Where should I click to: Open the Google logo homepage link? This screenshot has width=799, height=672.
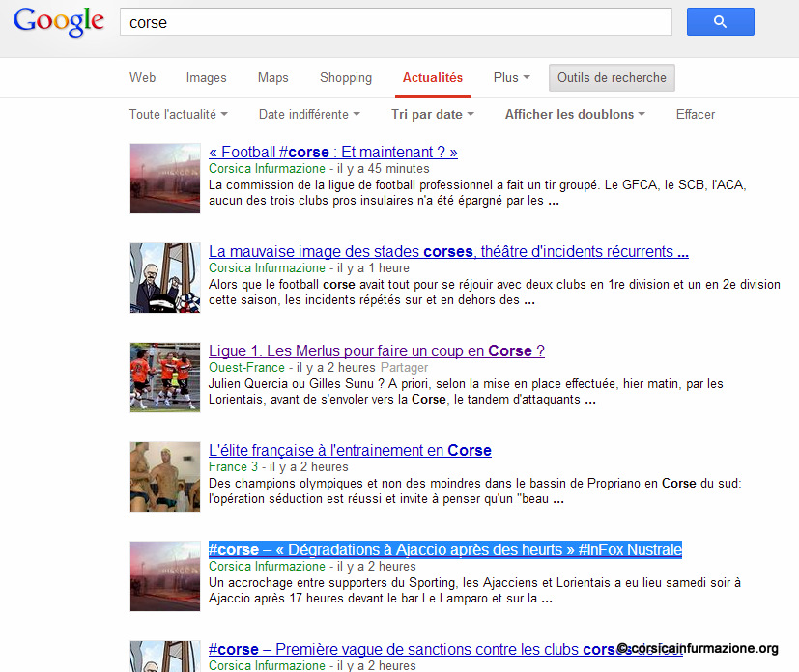[59, 21]
